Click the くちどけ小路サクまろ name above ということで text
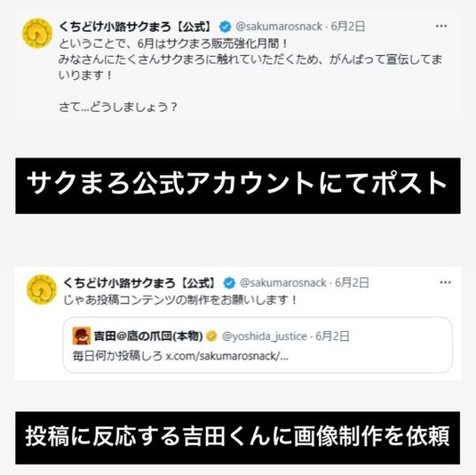The image size is (476, 475). tap(134, 27)
